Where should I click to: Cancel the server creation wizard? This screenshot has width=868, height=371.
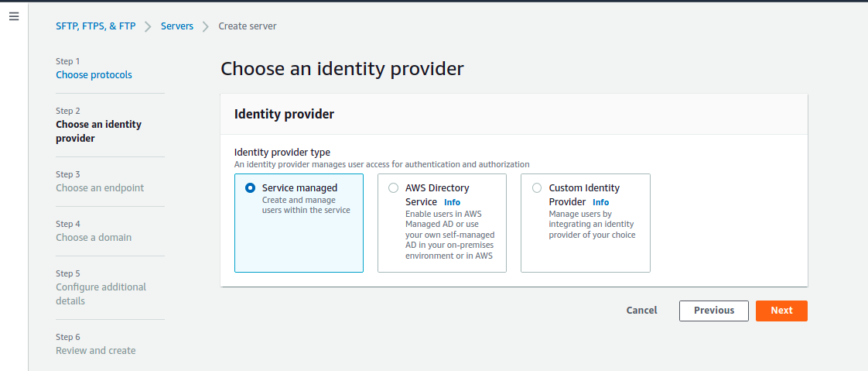[x=641, y=311]
